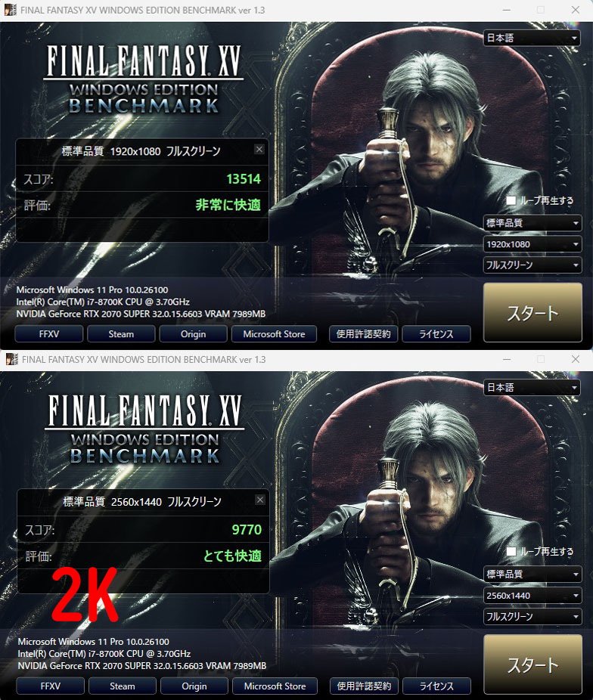Expand the 標準品質 dropdown in the lower window
The width and height of the screenshot is (593, 700).
coord(532,574)
